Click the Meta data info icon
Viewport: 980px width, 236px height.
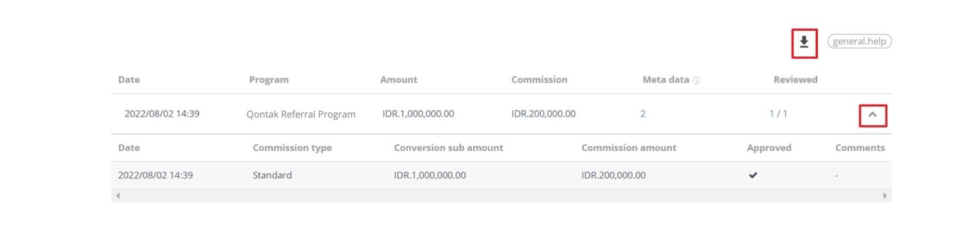coord(696,80)
